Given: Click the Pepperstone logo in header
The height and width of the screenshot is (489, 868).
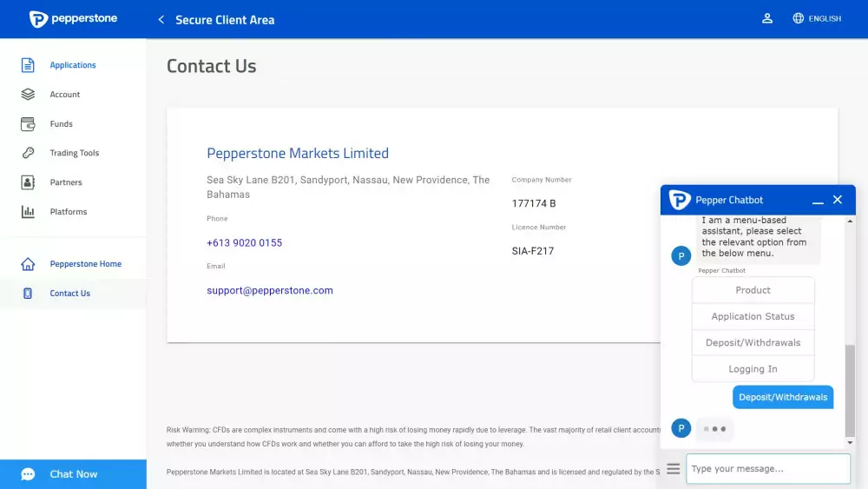Looking at the screenshot, I should (73, 19).
